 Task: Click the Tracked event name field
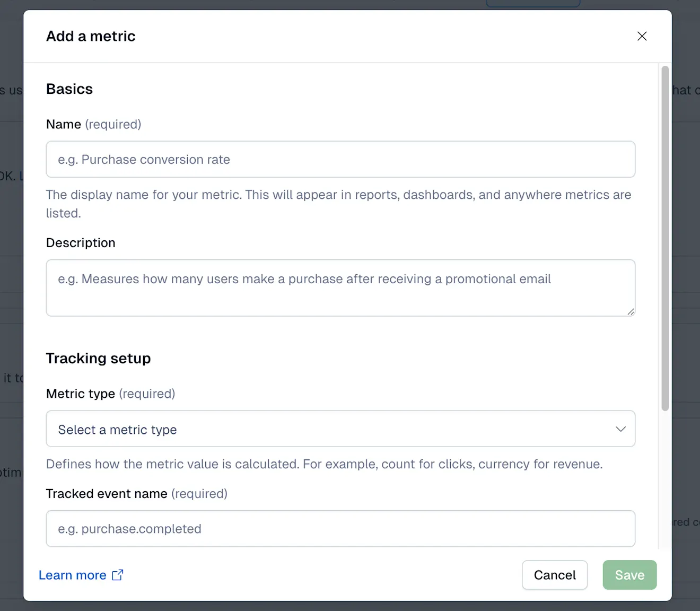pos(340,528)
